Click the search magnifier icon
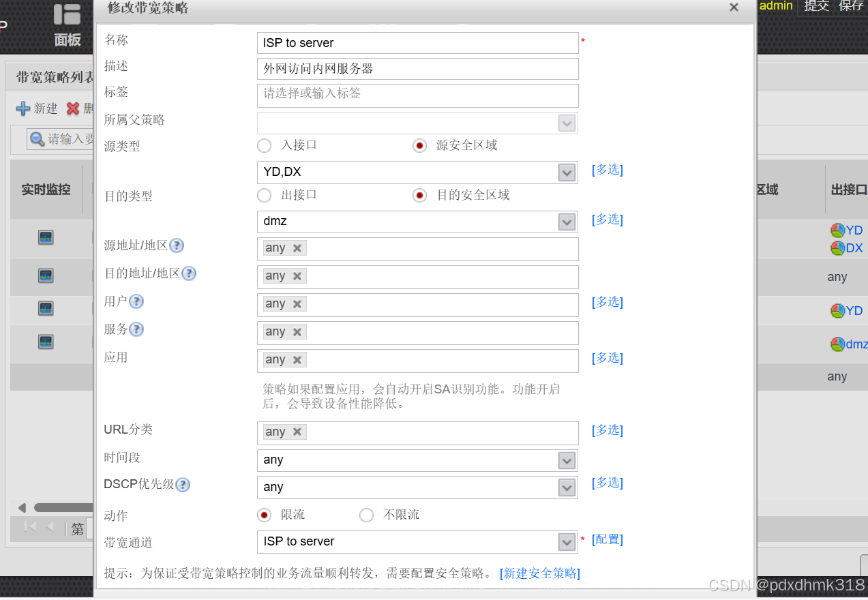The width and height of the screenshot is (868, 600). [x=38, y=139]
